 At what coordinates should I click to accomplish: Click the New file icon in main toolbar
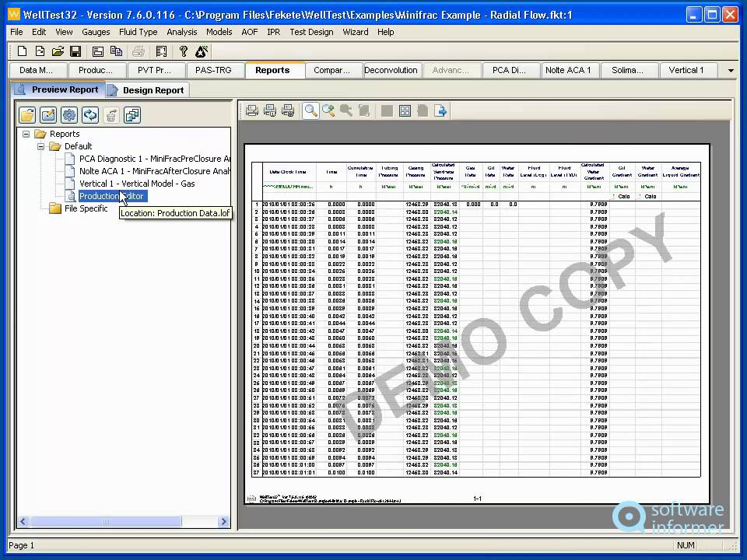pyautogui.click(x=22, y=51)
